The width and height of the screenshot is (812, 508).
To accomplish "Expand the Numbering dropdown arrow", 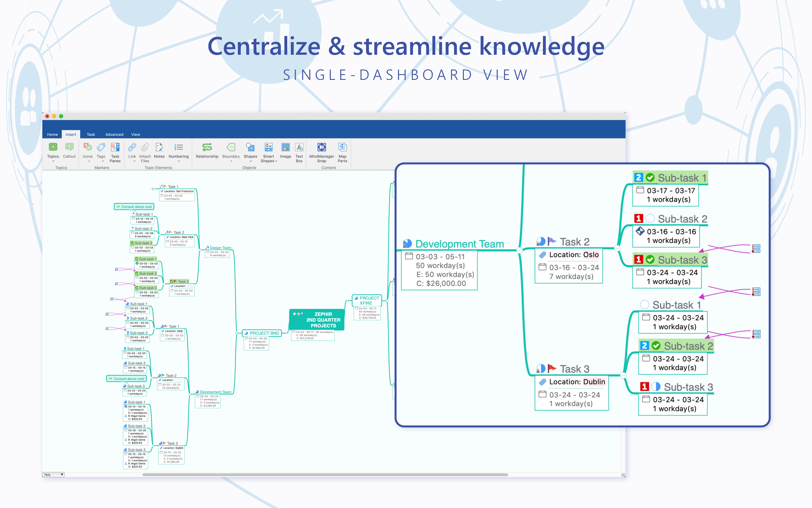I will click(179, 161).
